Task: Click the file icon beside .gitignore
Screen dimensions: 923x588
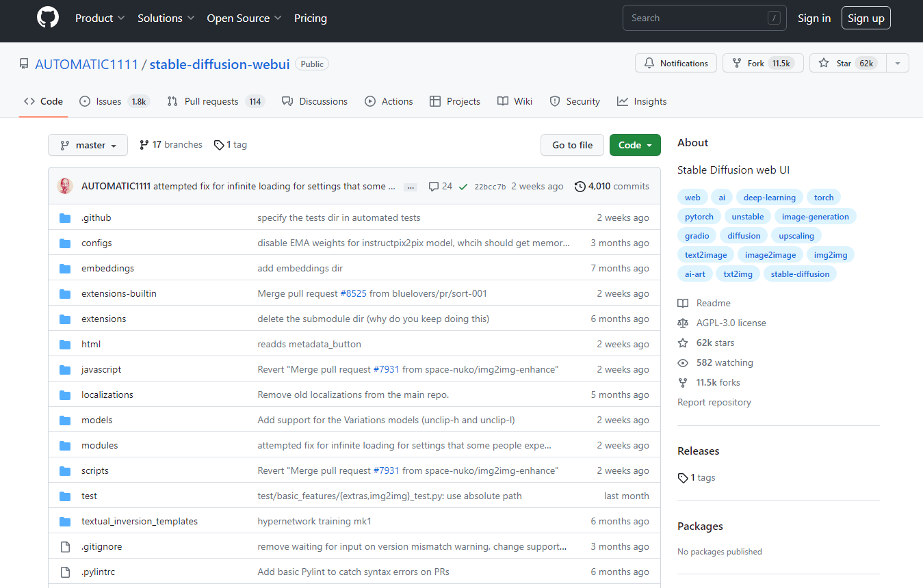Action: (x=65, y=547)
